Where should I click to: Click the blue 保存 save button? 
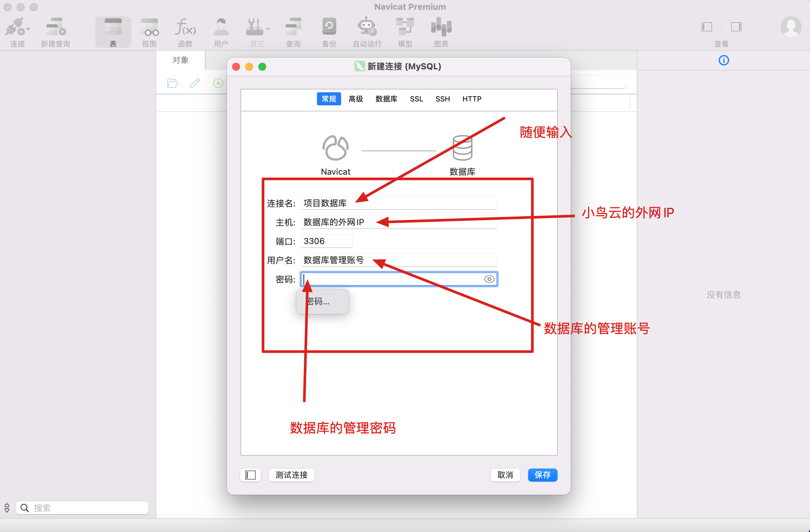(543, 475)
